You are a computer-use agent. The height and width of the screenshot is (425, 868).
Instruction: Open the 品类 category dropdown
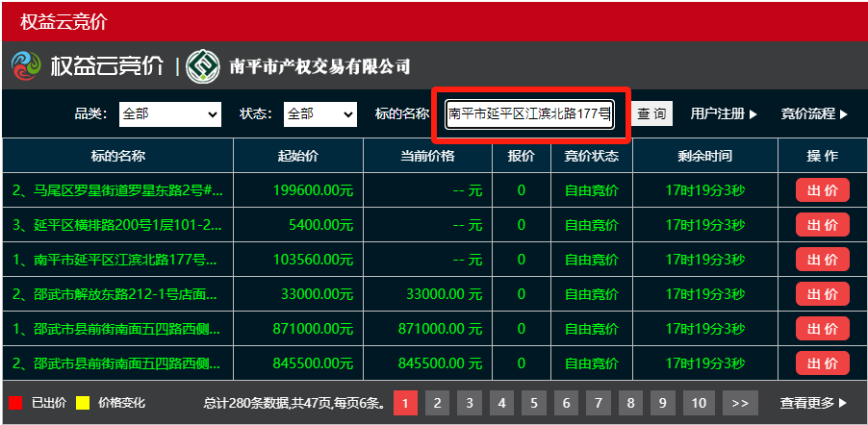[x=169, y=114]
